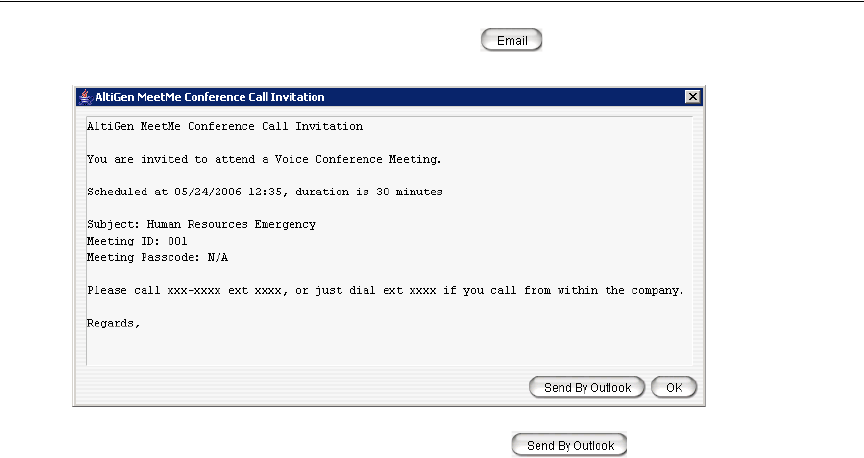Click the Subject: Human Resources Emergency line
864x458 pixels.
[x=201, y=224]
